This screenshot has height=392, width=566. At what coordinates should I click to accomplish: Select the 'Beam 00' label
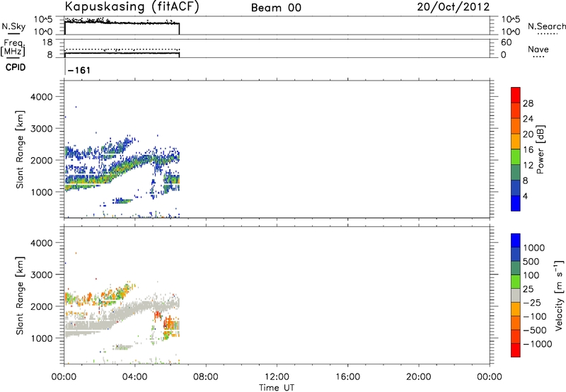(276, 8)
